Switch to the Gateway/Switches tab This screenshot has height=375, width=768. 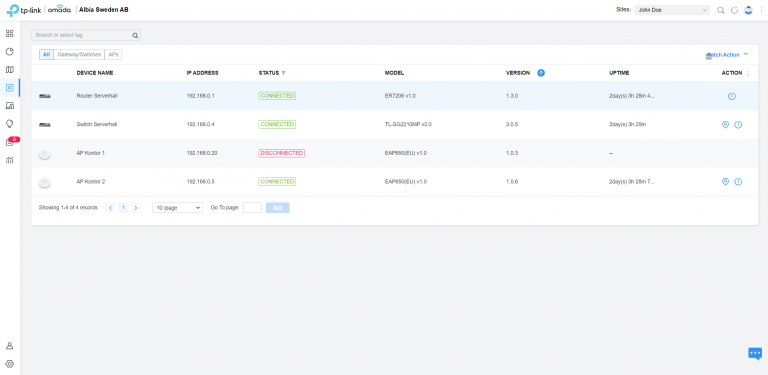[79, 55]
